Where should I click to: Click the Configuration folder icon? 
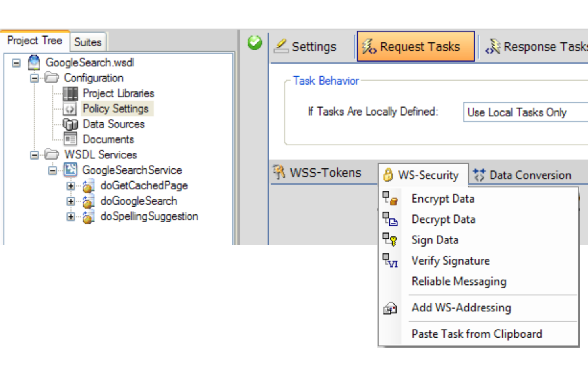[x=52, y=77]
